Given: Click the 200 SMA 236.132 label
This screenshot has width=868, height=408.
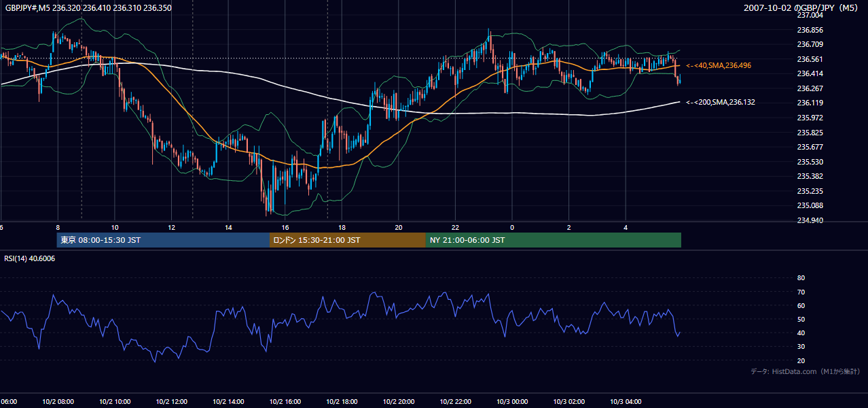Looking at the screenshot, I should pos(721,102).
